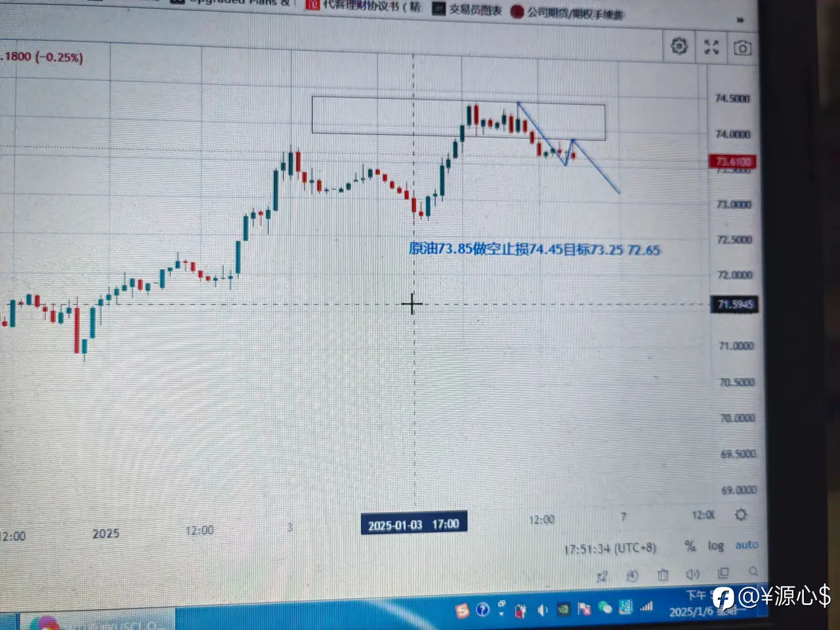Click the 71.5945 crosshair price label
Screen dimensions: 840x630
[735, 304]
